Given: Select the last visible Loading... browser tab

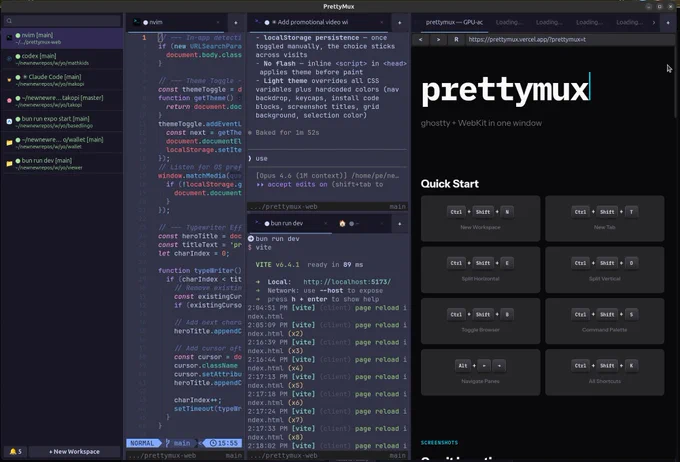Looking at the screenshot, I should pyautogui.click(x=629, y=22).
